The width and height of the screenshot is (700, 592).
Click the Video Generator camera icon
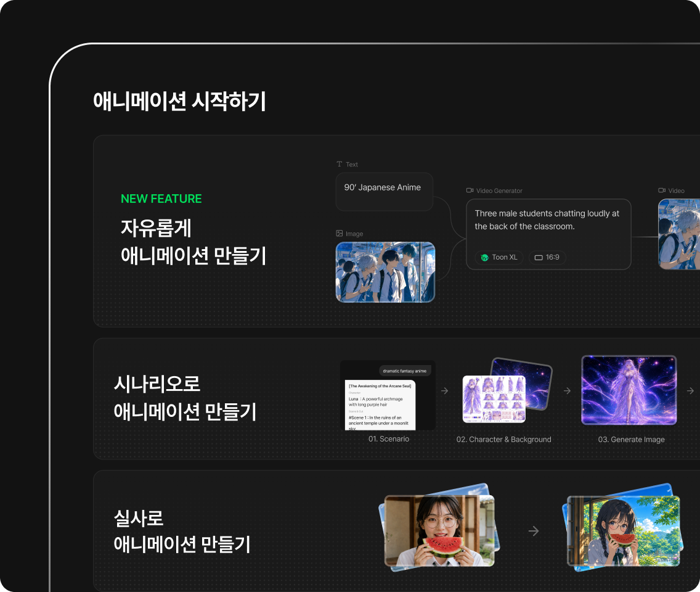coord(470,191)
